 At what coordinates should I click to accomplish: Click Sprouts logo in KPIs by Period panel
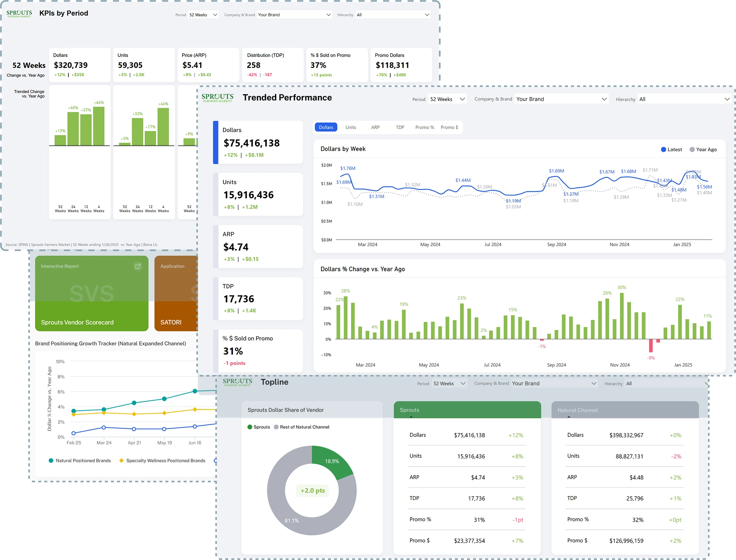[x=19, y=14]
